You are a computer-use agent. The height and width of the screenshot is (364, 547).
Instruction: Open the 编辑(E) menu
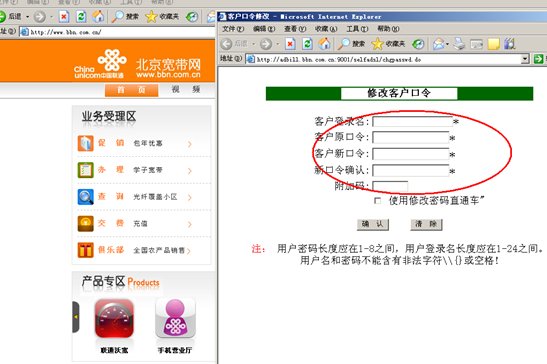[264, 29]
